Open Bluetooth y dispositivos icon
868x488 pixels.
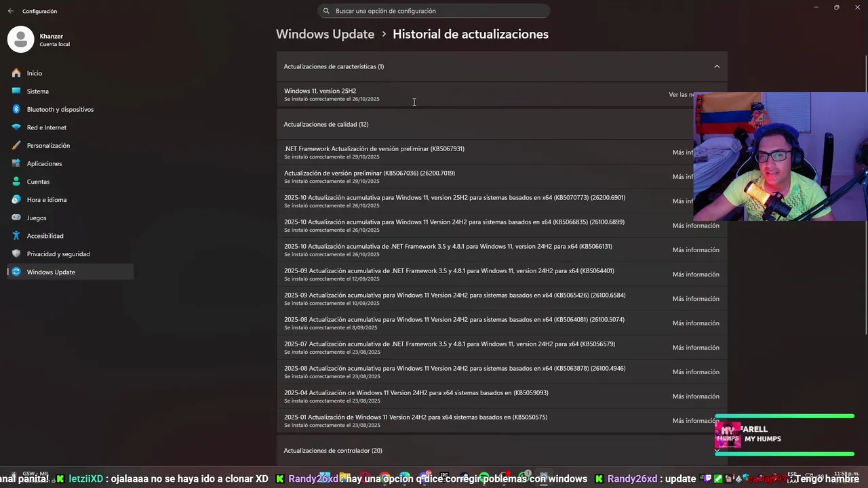point(16,109)
